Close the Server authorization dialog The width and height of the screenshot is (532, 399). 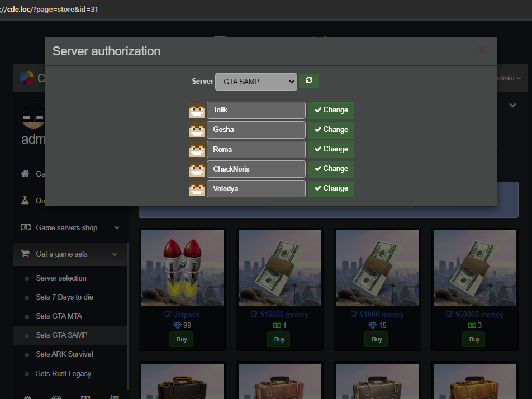pyautogui.click(x=482, y=49)
